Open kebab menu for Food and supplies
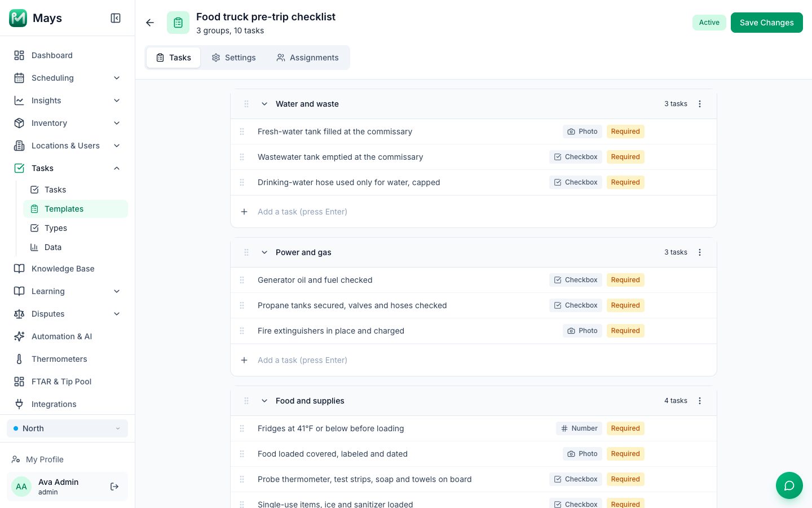Image resolution: width=812 pixels, height=508 pixels. (700, 401)
